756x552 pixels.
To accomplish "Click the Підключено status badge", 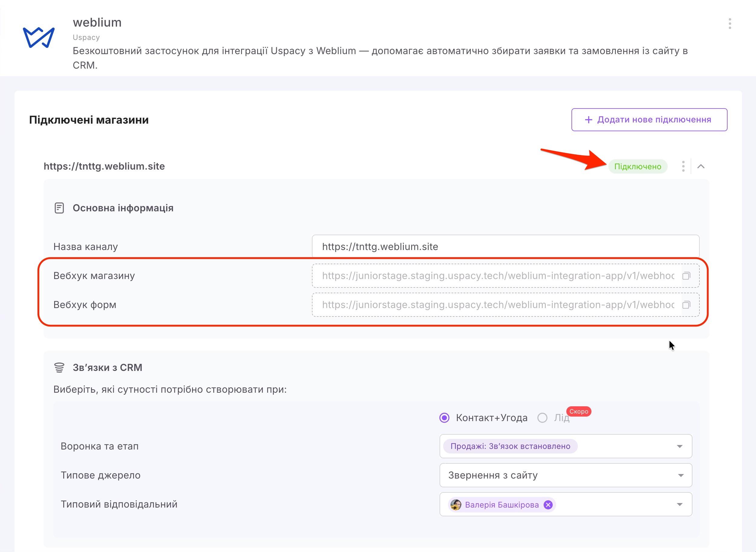I will point(638,166).
